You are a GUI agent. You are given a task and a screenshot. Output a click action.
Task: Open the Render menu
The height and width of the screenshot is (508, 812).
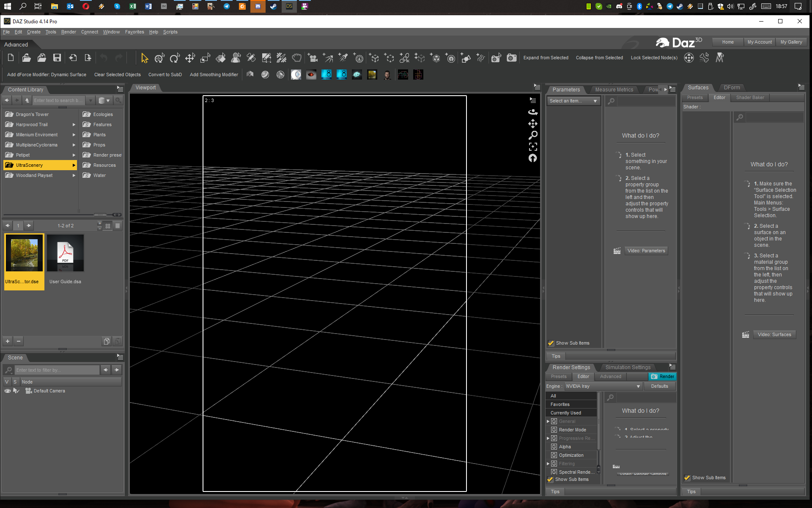coord(69,32)
